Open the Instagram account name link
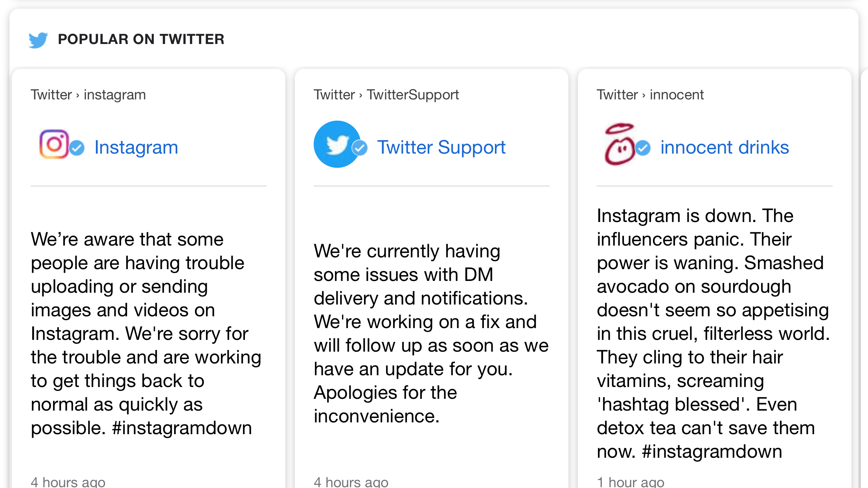Screen dimensions: 868x488 [136, 147]
